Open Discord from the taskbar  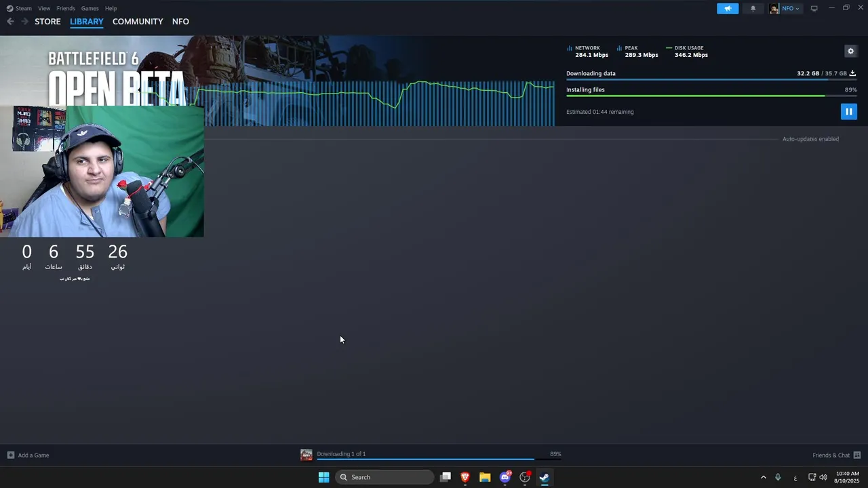pos(505,477)
